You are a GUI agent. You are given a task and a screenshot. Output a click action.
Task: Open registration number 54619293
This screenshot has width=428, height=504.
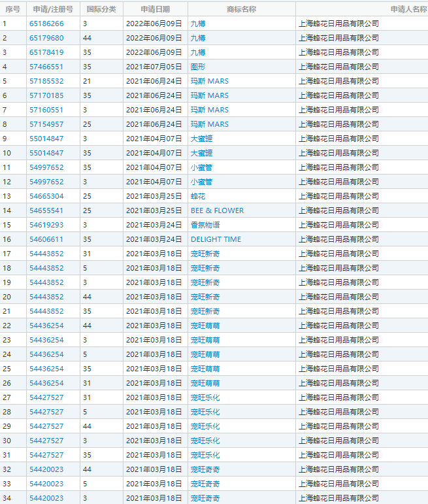tap(46, 225)
